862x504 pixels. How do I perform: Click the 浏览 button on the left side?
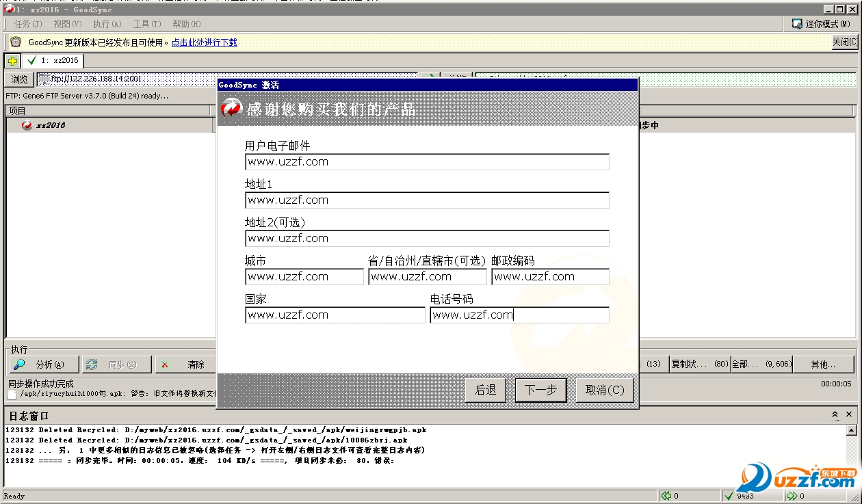pyautogui.click(x=19, y=79)
